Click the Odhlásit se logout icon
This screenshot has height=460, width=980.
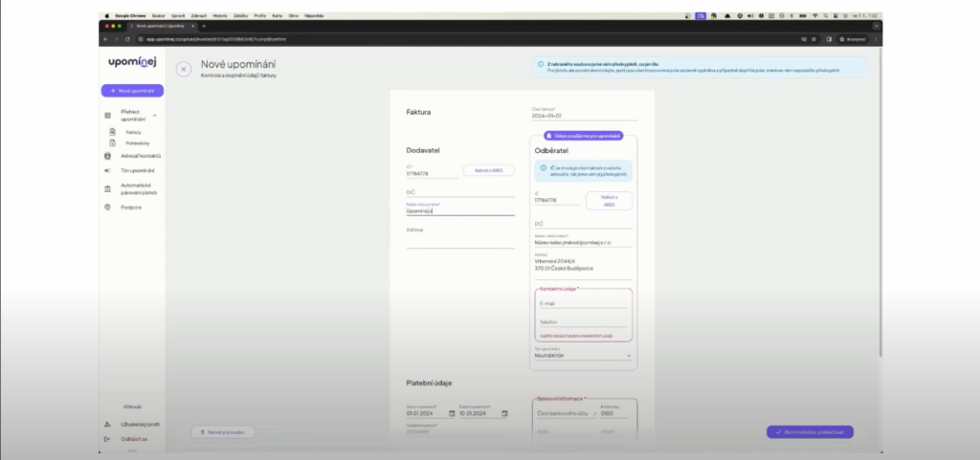click(107, 439)
